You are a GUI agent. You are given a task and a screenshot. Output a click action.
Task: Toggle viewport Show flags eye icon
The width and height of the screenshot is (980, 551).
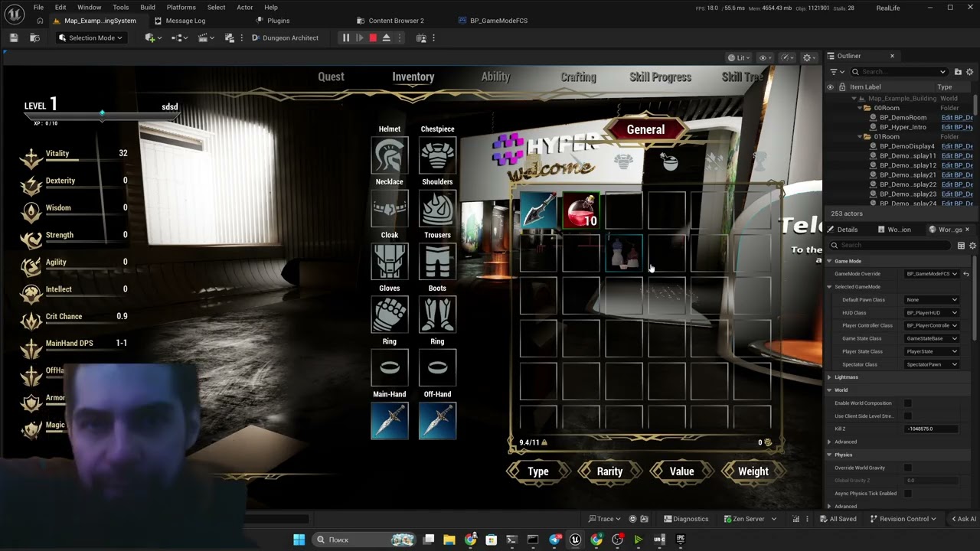pyautogui.click(x=765, y=57)
